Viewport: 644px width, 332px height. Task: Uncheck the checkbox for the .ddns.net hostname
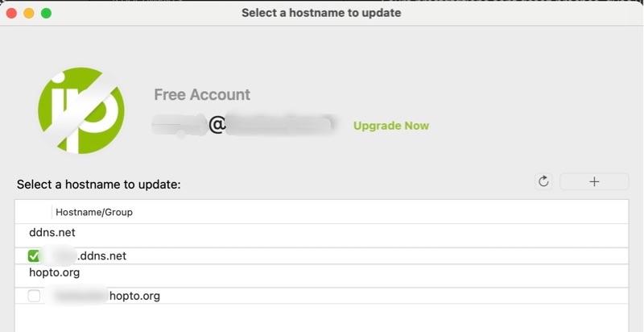pos(34,256)
